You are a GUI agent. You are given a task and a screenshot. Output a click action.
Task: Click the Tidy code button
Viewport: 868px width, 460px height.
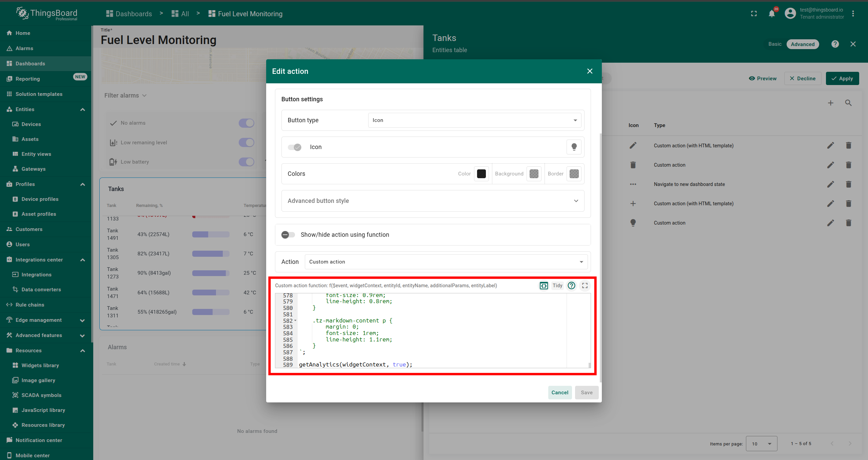pyautogui.click(x=557, y=286)
